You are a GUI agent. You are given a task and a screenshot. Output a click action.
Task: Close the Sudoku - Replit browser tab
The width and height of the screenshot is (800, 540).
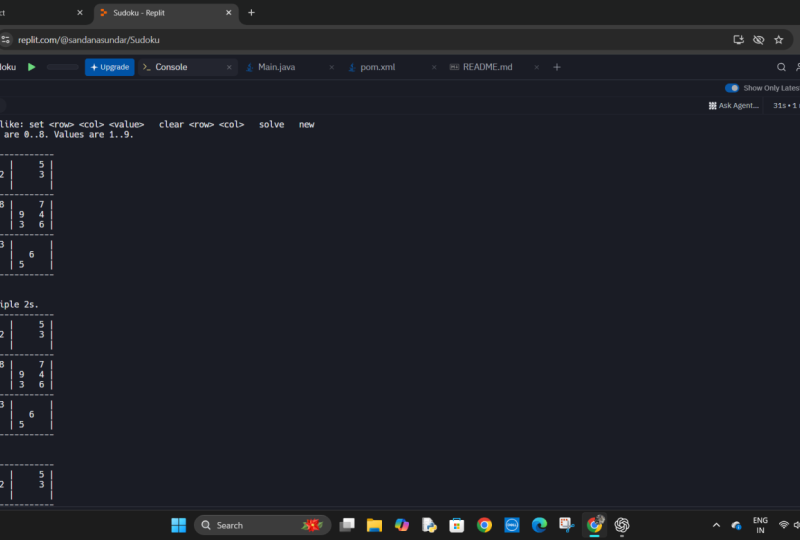[229, 13]
